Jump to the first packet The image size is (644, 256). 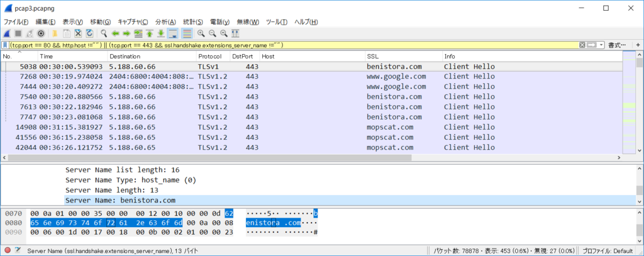[150, 33]
